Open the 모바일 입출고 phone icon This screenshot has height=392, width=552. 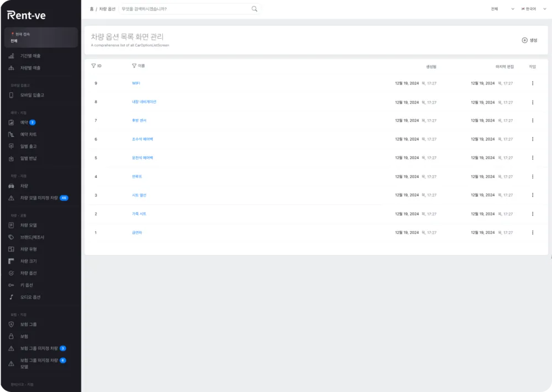coord(11,95)
